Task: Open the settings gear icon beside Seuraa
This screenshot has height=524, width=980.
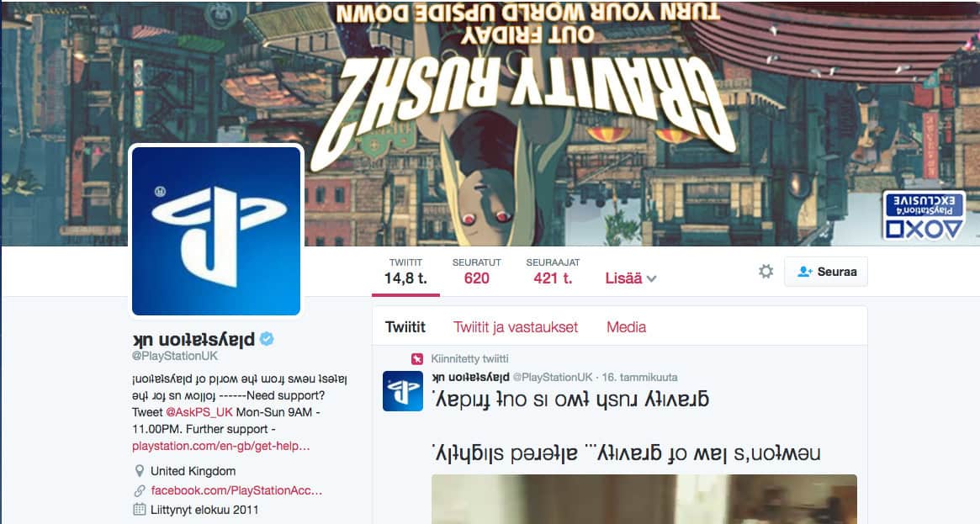Action: tap(765, 271)
